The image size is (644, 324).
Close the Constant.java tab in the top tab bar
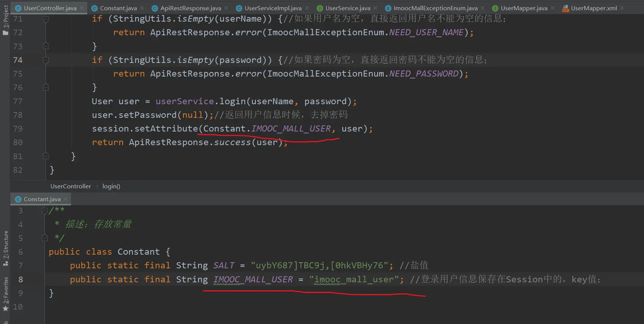(142, 8)
